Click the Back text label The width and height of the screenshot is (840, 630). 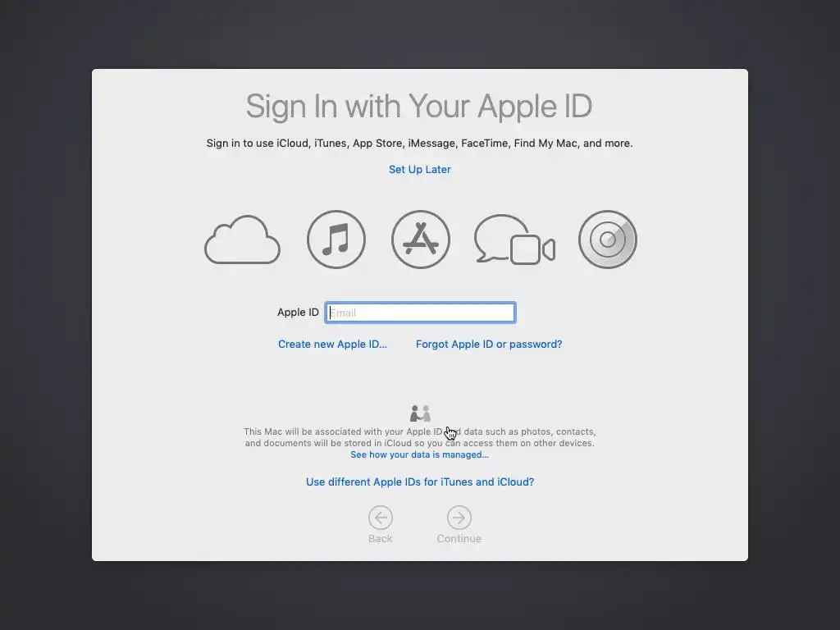(381, 538)
